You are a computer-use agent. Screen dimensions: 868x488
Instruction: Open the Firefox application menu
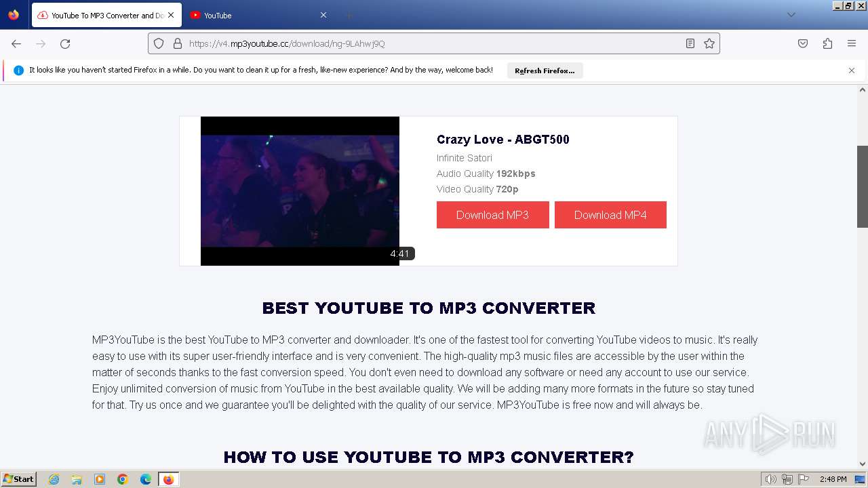pyautogui.click(x=852, y=43)
